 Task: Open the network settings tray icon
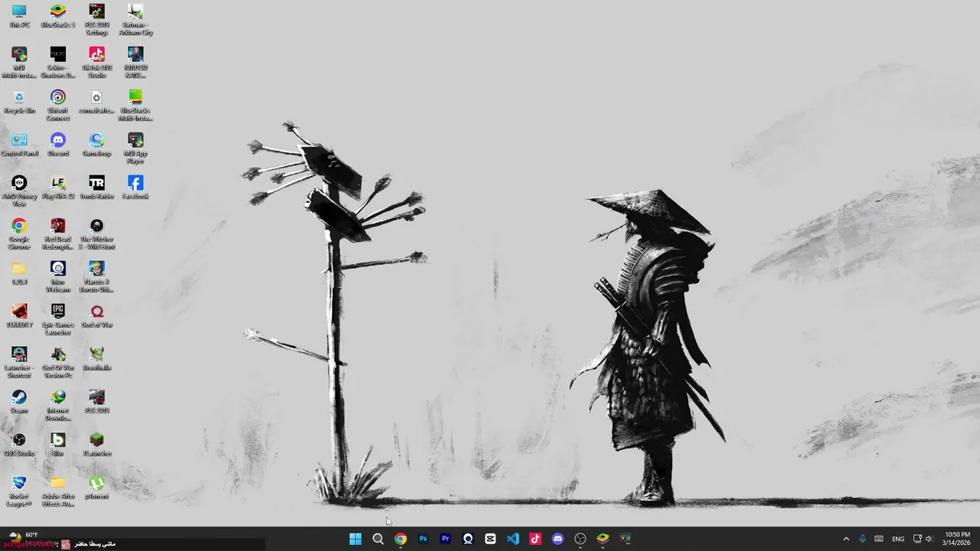tap(917, 539)
